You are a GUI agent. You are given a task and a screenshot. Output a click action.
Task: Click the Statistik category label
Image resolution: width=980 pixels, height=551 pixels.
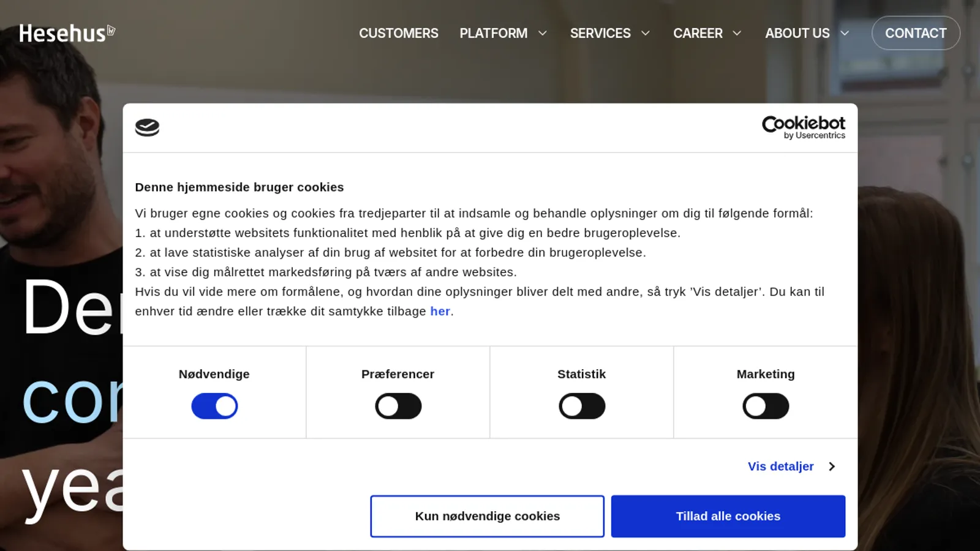point(582,374)
